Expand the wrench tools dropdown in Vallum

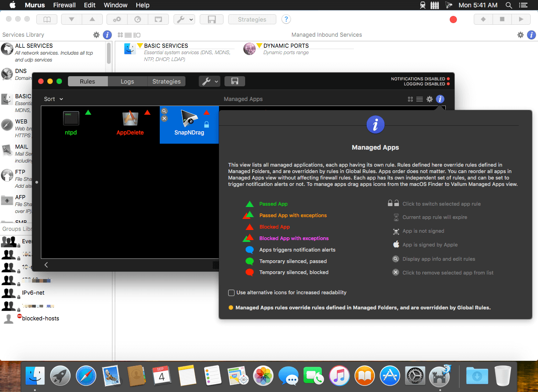point(209,81)
